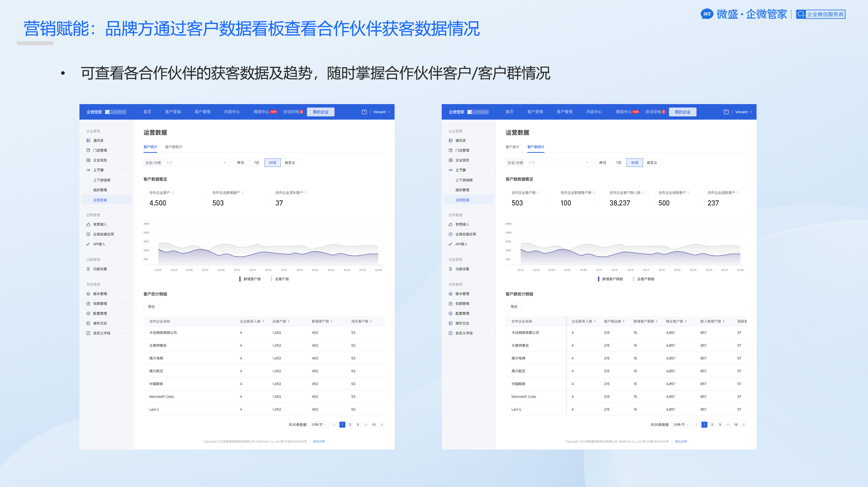
Task: Click 上下游 link icon in left dashboard
Action: [88, 170]
